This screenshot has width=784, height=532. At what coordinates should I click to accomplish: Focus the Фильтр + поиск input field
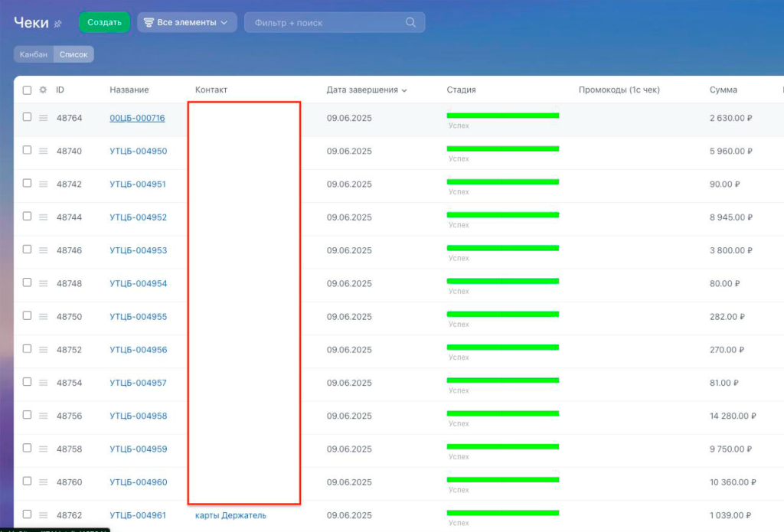coord(325,23)
